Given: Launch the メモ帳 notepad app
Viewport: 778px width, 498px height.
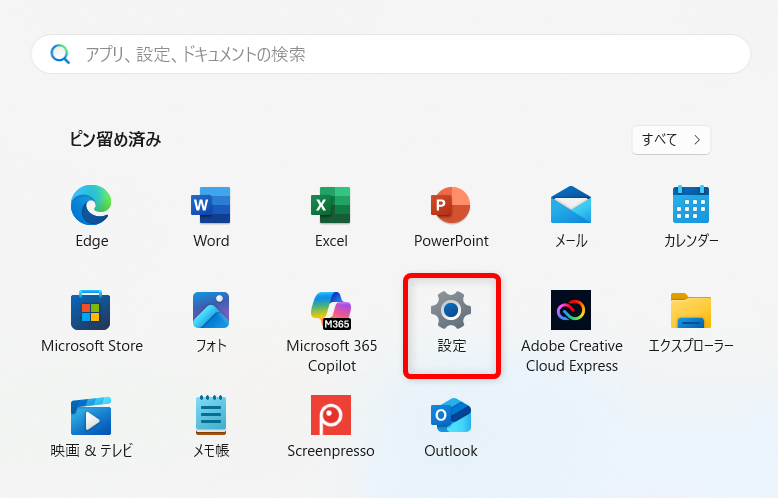Looking at the screenshot, I should point(211,427).
